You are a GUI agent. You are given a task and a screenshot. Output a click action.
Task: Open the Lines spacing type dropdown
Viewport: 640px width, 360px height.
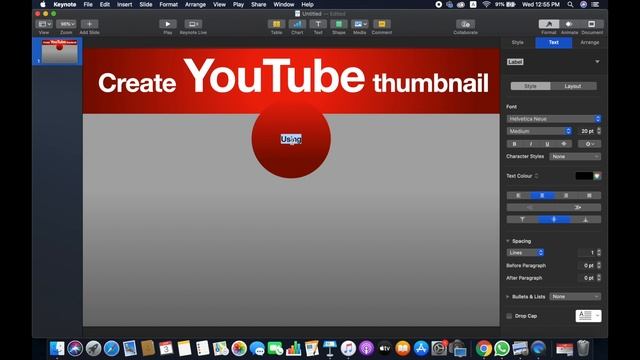tap(525, 253)
